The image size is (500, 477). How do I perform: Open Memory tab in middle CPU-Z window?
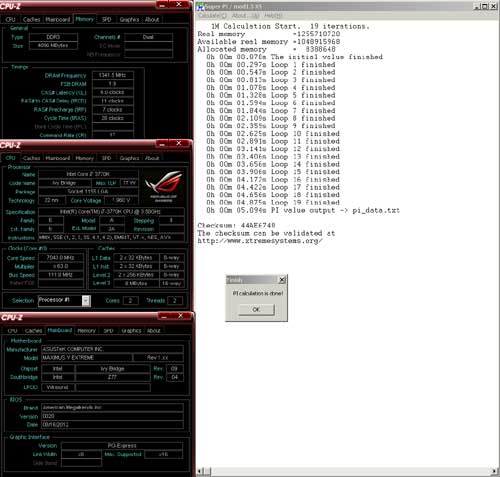click(84, 158)
